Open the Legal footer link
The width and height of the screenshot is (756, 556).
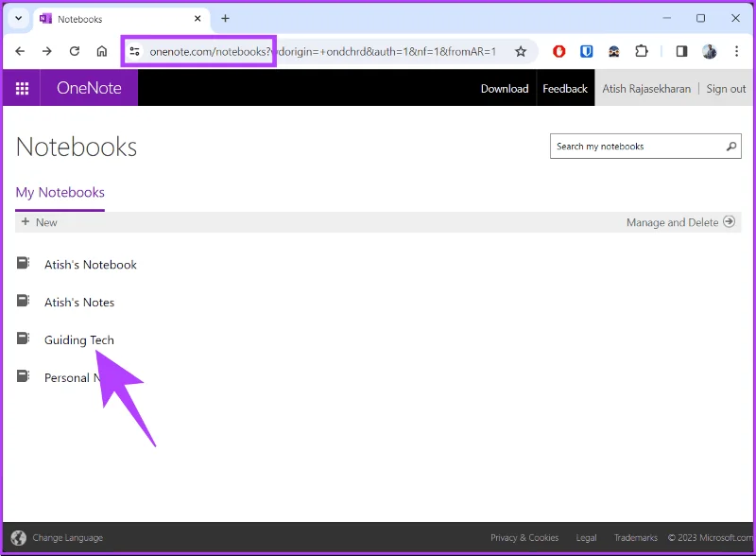(x=586, y=538)
